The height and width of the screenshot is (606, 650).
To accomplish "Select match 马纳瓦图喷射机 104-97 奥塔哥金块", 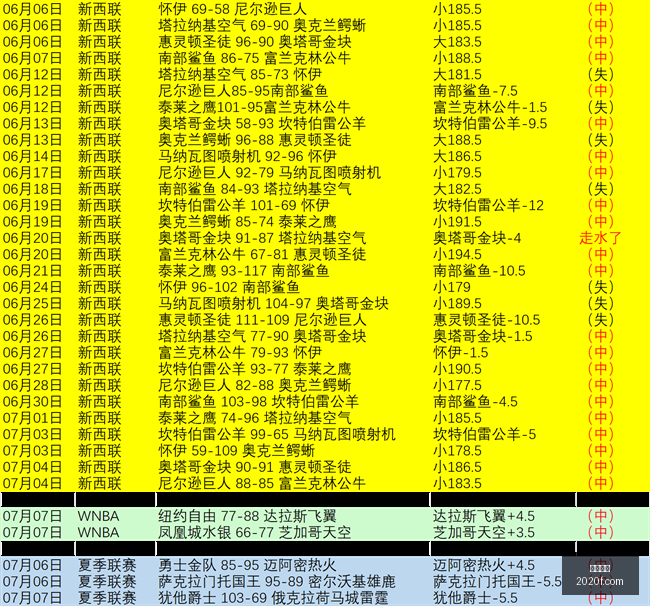I will pos(273,303).
